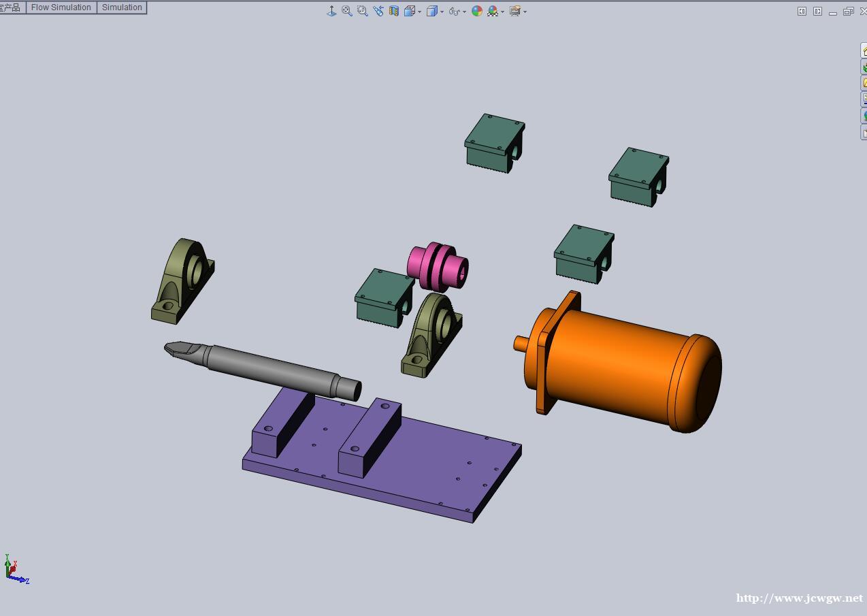Image resolution: width=867 pixels, height=616 pixels.
Task: Open the Design Library task pane tab
Action: point(864,67)
